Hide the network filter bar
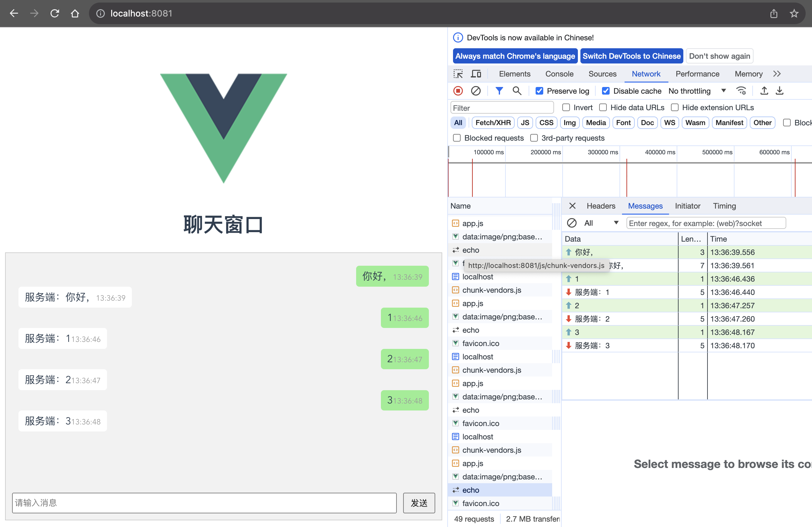This screenshot has width=812, height=527. pos(499,91)
